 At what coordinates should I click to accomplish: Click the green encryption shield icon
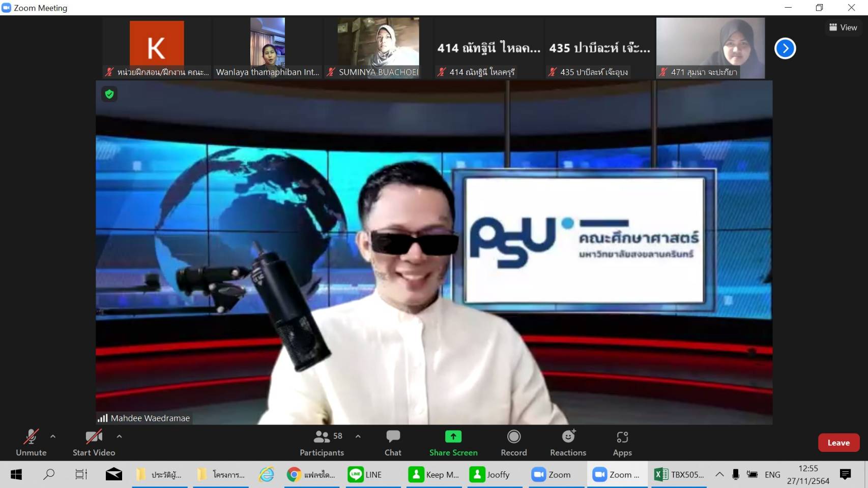click(109, 94)
